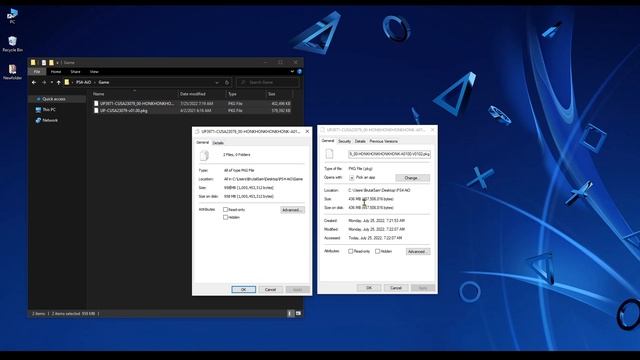Select the UP3971-CUSA23078_00 file icon
The image size is (640, 360).
(96, 104)
